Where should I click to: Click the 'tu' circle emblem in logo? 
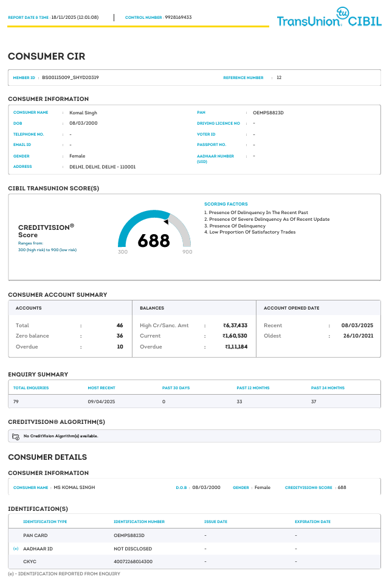(344, 13)
